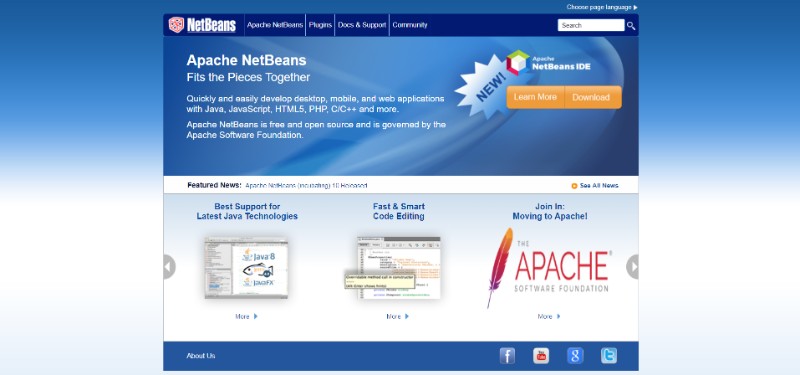Advance carousel with right arrow
Screen dimensions: 800x375
point(632,267)
